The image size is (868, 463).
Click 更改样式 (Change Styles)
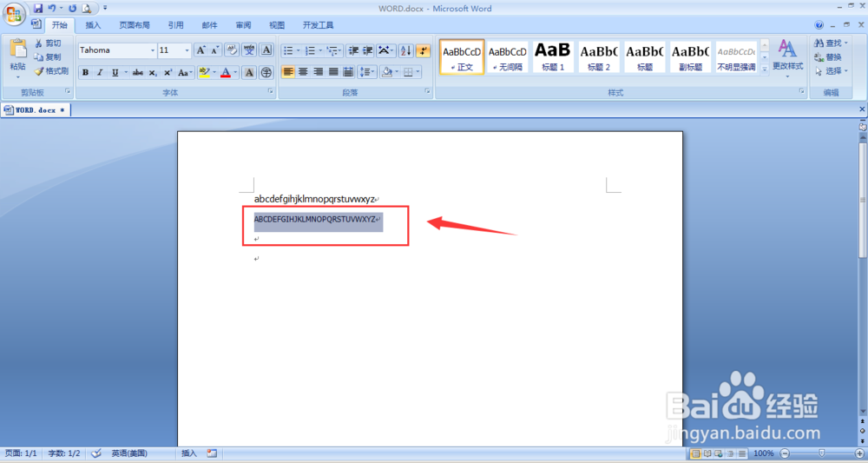point(788,57)
